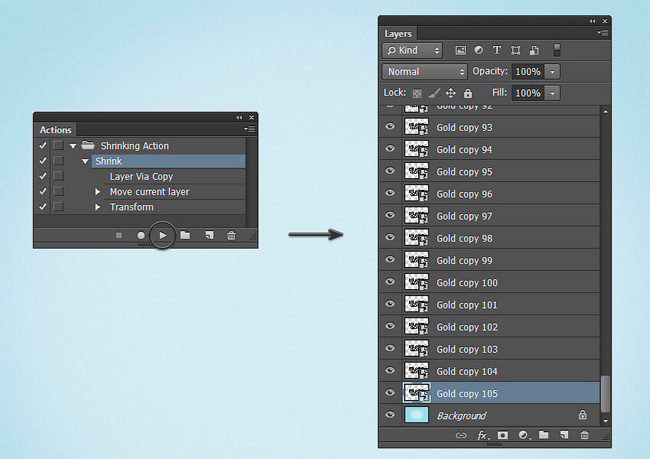Begin recording an action
This screenshot has height=459, width=650.
click(141, 236)
